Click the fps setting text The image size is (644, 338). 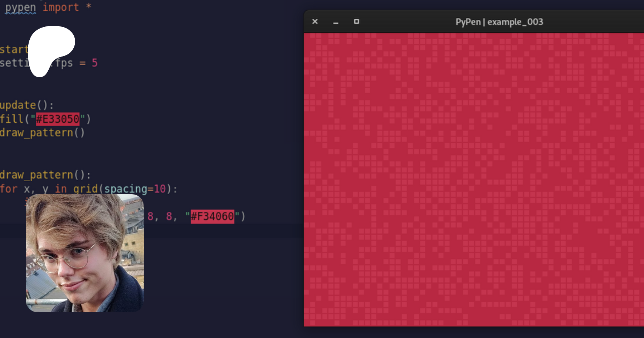point(64,63)
